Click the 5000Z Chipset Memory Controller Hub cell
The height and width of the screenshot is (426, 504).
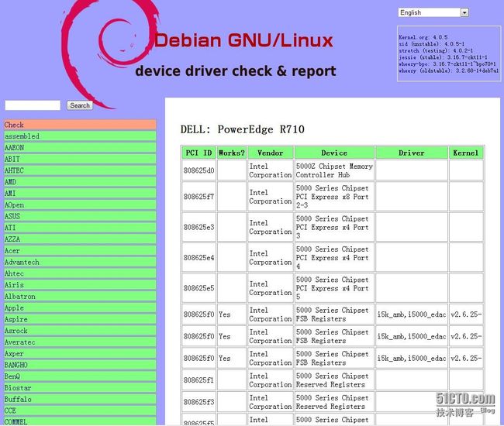pyautogui.click(x=334, y=170)
